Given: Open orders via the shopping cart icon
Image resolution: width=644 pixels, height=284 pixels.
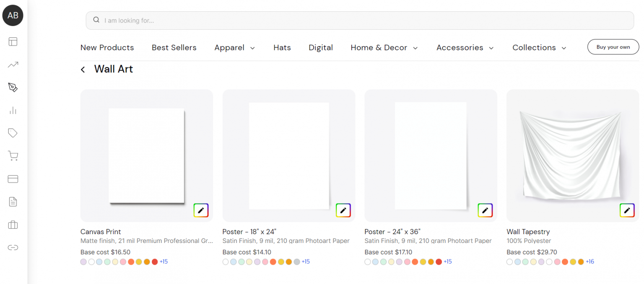Looking at the screenshot, I should 13,155.
